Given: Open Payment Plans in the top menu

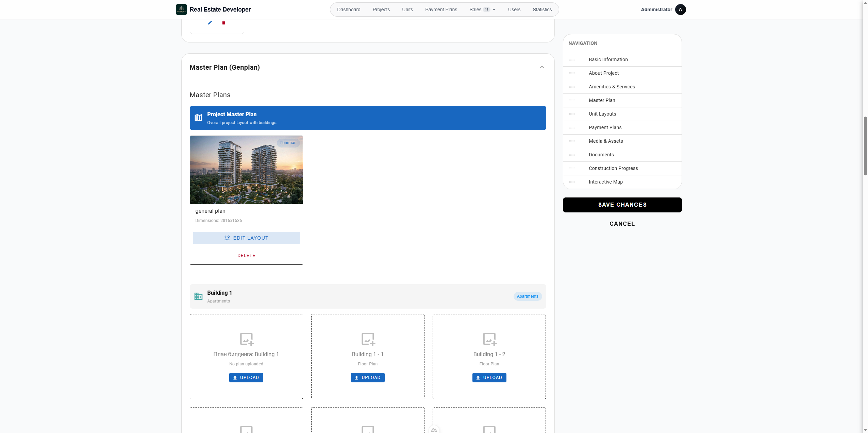Looking at the screenshot, I should pos(441,10).
